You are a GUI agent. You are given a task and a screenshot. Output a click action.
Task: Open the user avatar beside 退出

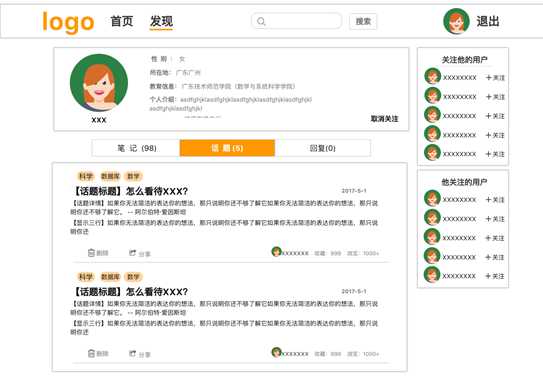(x=456, y=21)
